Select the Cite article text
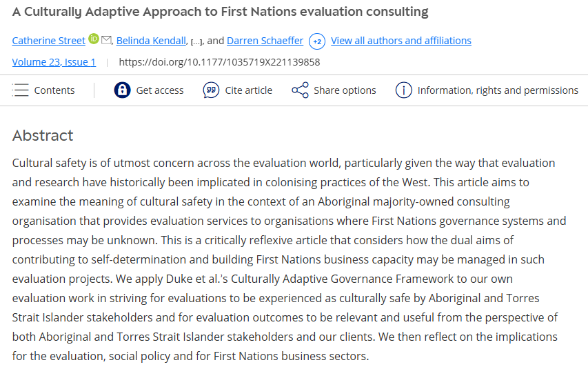This screenshot has width=588, height=387. (x=248, y=90)
